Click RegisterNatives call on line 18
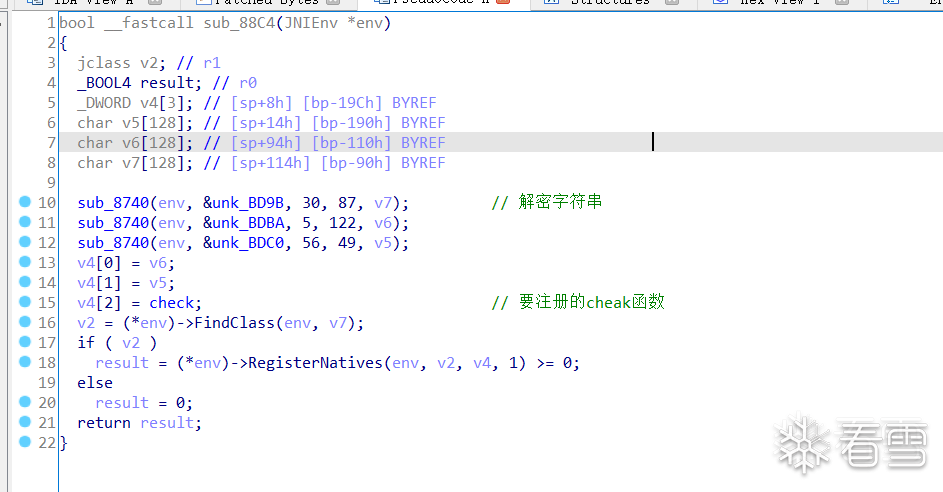 (315, 363)
